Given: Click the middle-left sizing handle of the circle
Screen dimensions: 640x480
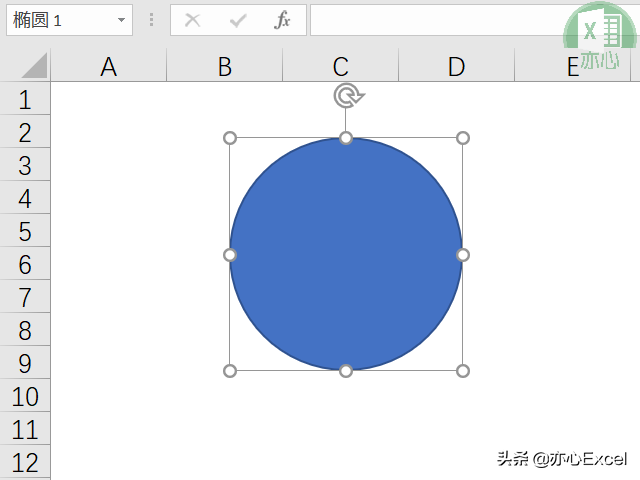Looking at the screenshot, I should pyautogui.click(x=230, y=255).
